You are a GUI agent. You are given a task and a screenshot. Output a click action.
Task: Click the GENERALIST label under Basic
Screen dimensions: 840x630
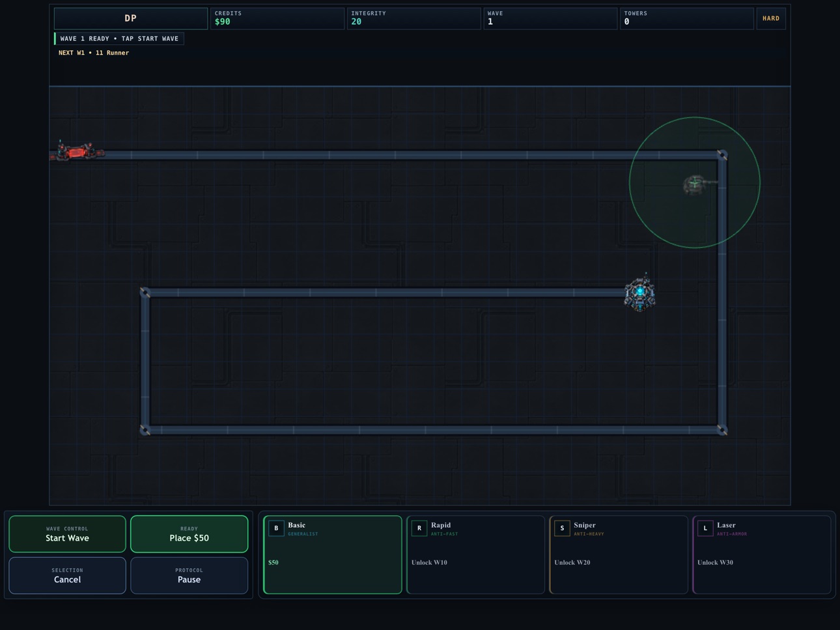[303, 534]
